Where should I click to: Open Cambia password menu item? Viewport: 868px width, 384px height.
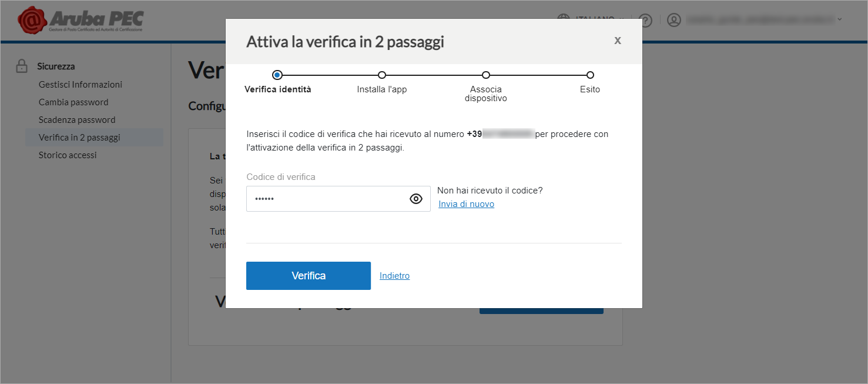[x=73, y=102]
